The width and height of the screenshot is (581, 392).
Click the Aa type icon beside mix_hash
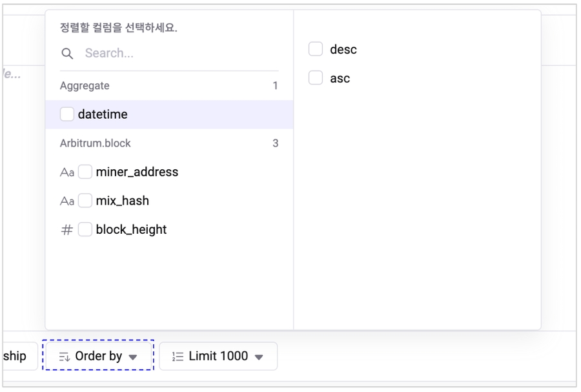point(67,201)
